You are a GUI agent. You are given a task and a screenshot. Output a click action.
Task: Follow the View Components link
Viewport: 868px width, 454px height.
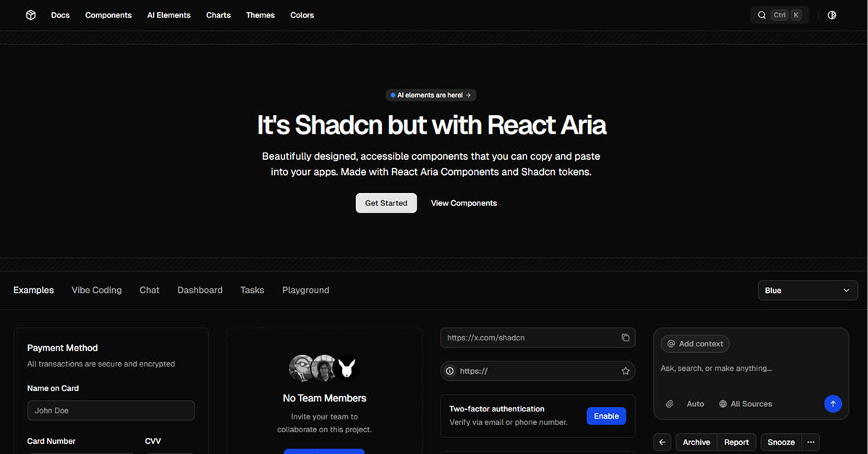pos(464,203)
